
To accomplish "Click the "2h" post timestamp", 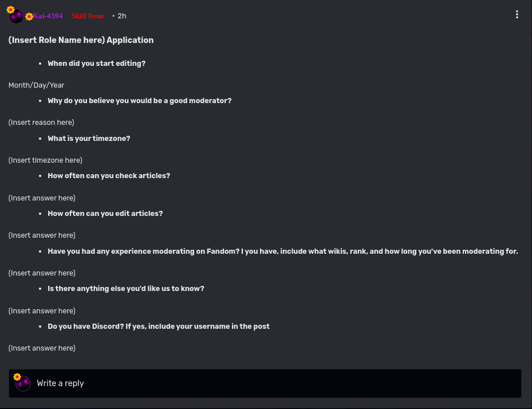I will (121, 16).
